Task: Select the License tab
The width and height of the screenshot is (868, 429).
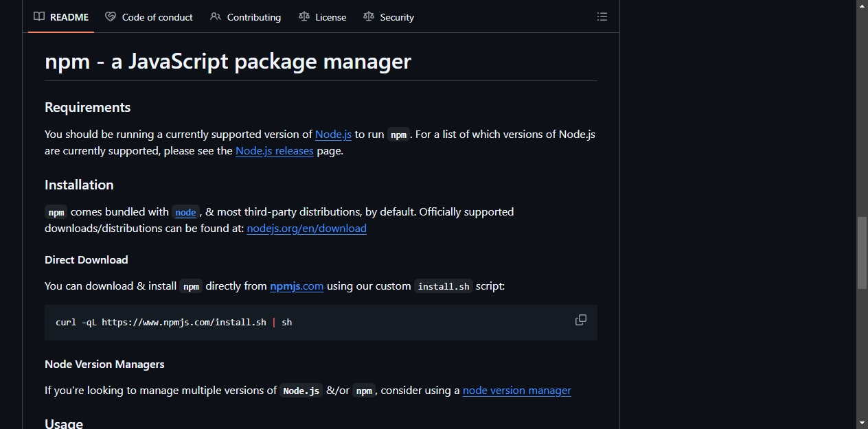Action: (323, 16)
